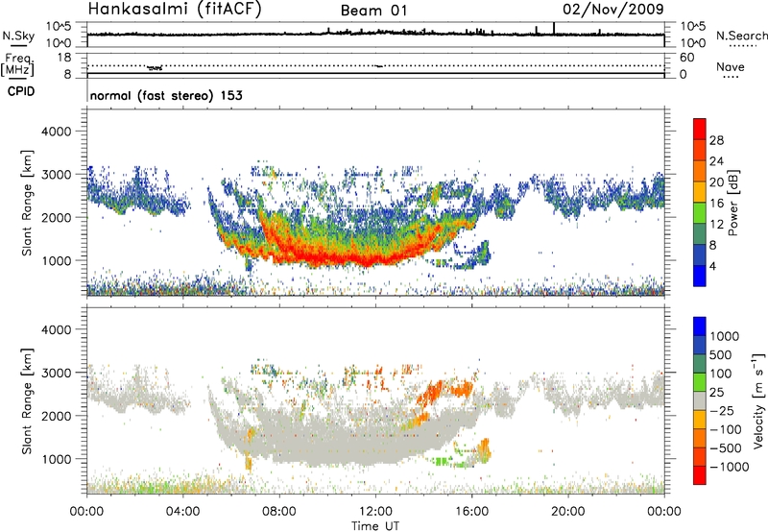Click the '20:00' time axis tick label

568,512
